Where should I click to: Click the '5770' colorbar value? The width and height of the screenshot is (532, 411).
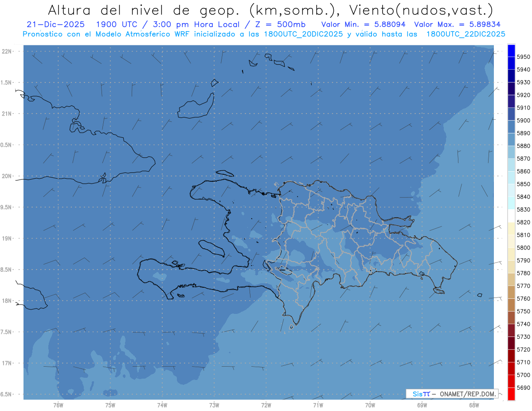[x=523, y=286]
